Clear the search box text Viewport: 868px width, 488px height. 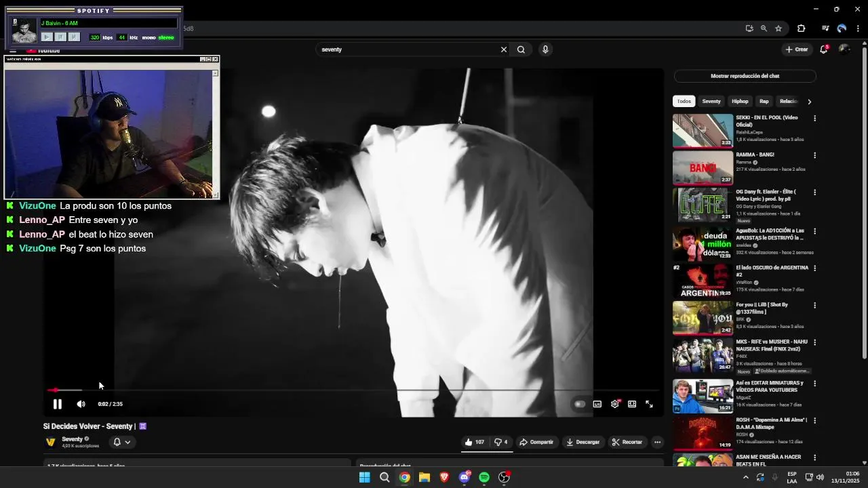click(x=504, y=49)
